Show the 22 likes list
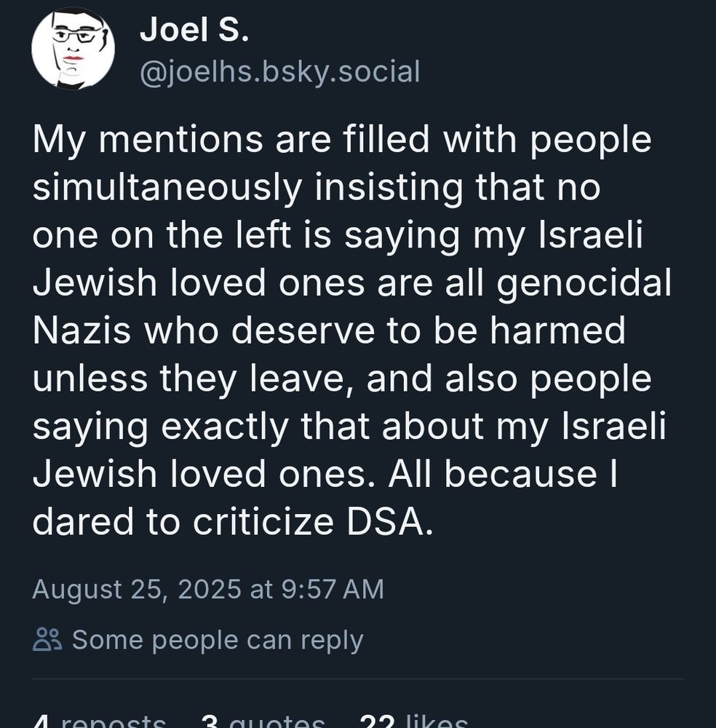 [413, 721]
